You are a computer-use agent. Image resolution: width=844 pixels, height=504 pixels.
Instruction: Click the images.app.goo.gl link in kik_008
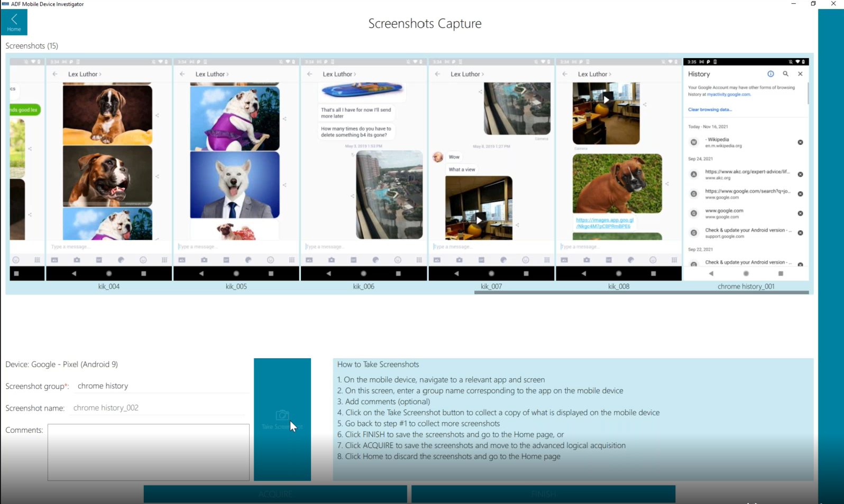pos(604,223)
